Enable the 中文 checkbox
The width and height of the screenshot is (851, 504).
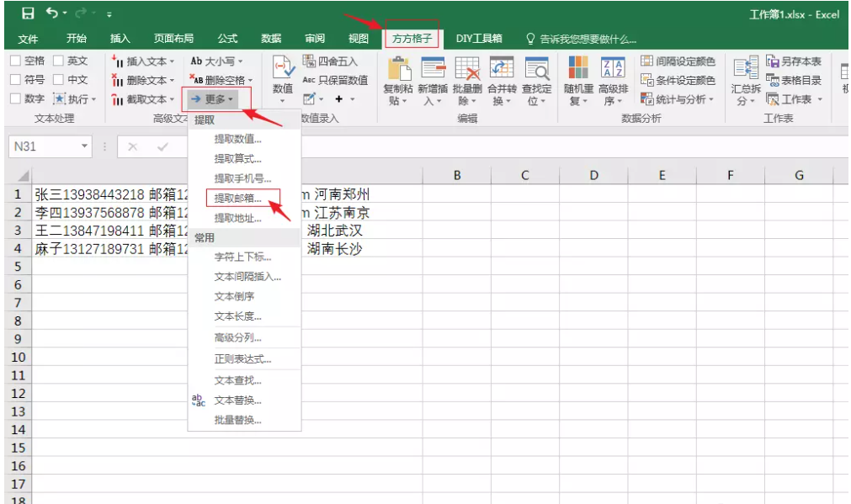[x=59, y=80]
